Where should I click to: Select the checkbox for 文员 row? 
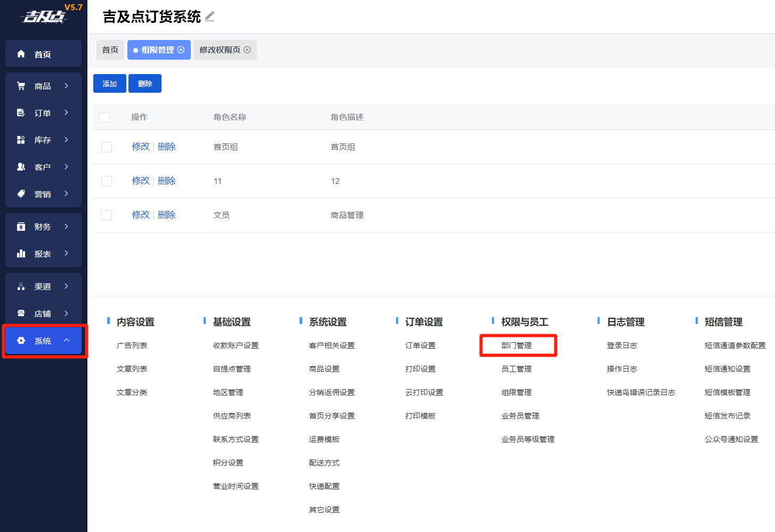tap(107, 215)
